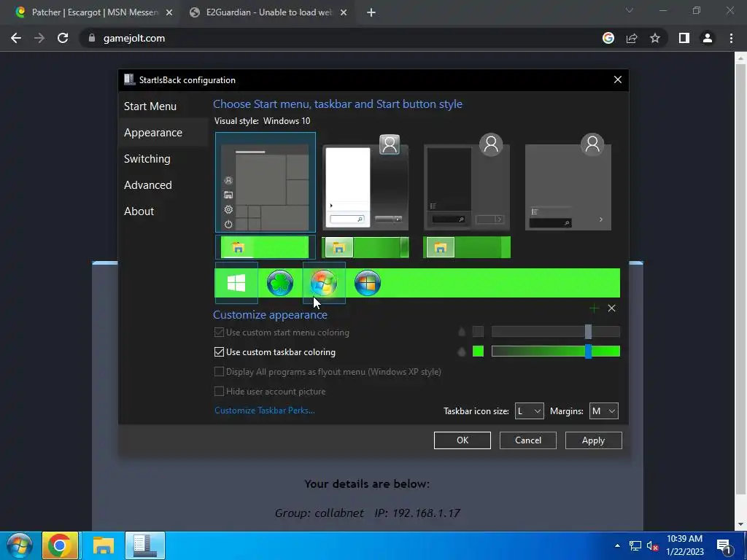Click the OK button
This screenshot has width=747, height=560.
pos(462,440)
